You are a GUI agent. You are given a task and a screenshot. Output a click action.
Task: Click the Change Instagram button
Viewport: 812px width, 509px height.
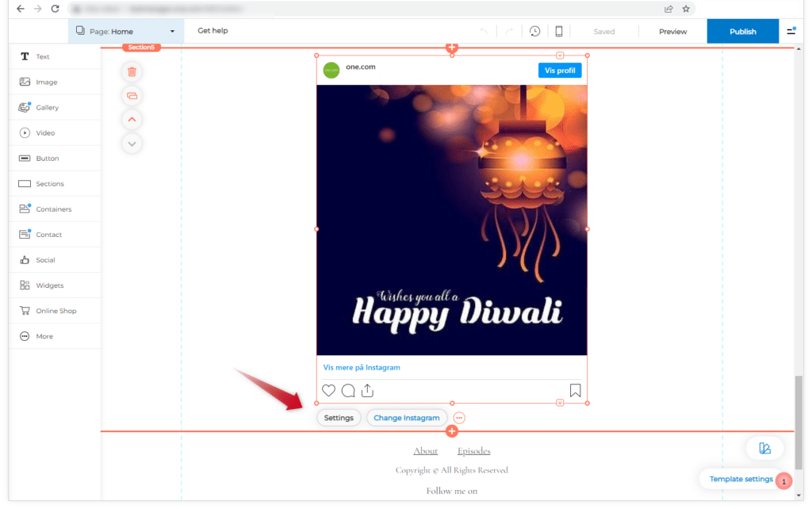[406, 418]
